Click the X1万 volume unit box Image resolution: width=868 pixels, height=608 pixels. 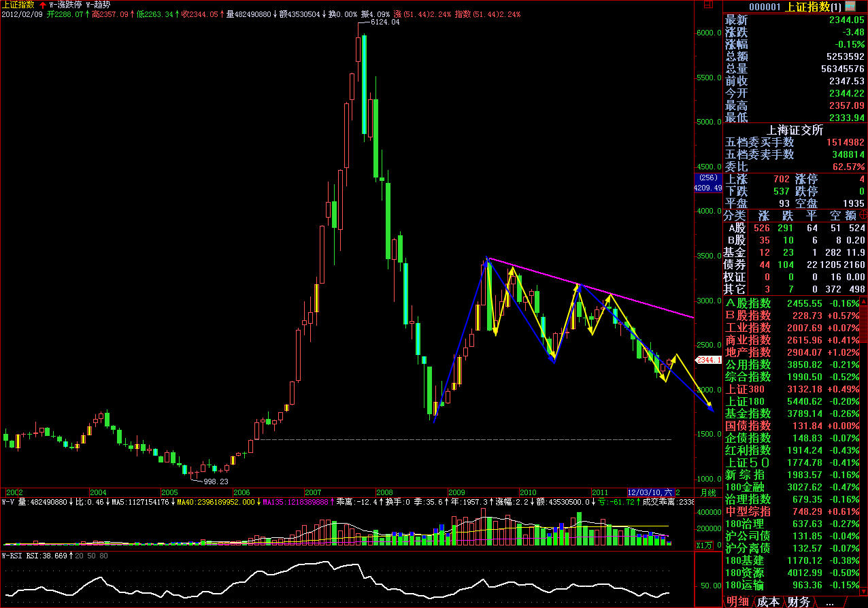(706, 545)
